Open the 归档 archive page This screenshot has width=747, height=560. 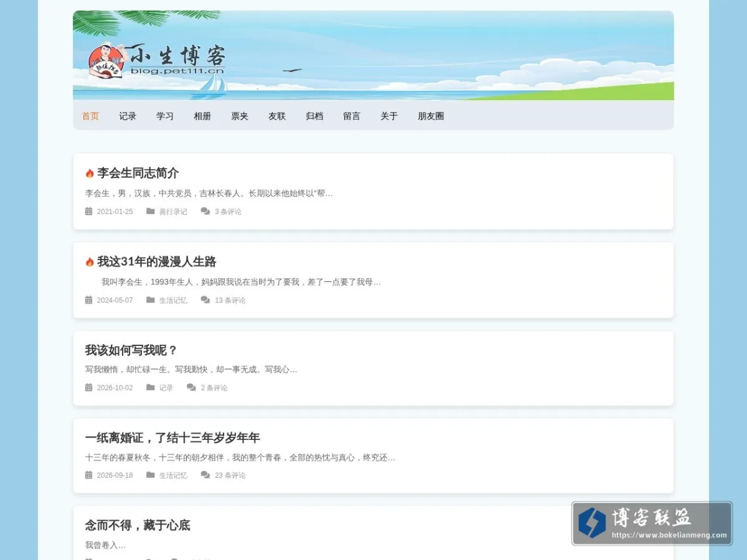(x=314, y=116)
